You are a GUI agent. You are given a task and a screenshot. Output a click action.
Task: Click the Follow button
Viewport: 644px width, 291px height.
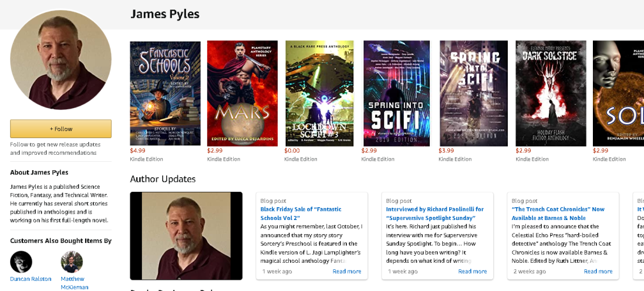[x=61, y=129]
